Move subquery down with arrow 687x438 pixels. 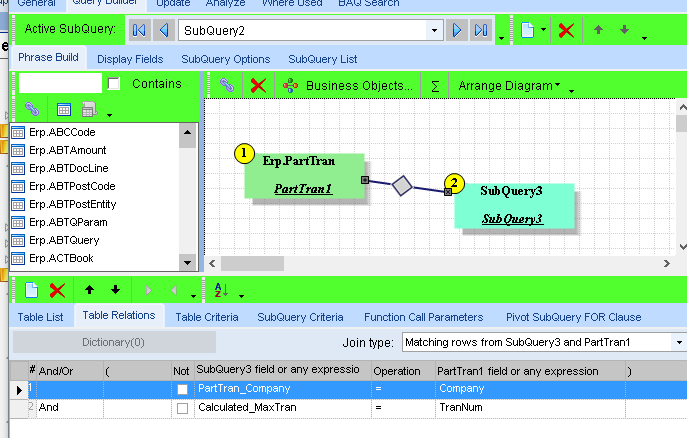[x=624, y=30]
